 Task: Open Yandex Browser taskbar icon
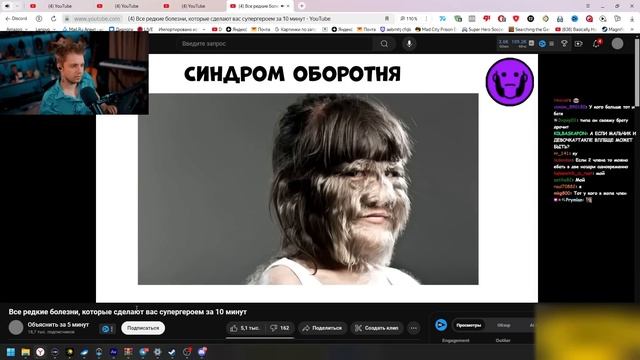[x=40, y=352]
